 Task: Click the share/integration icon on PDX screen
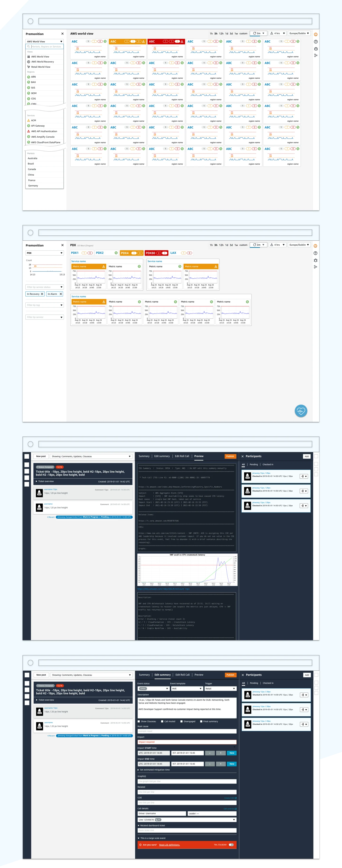pyautogui.click(x=316, y=267)
